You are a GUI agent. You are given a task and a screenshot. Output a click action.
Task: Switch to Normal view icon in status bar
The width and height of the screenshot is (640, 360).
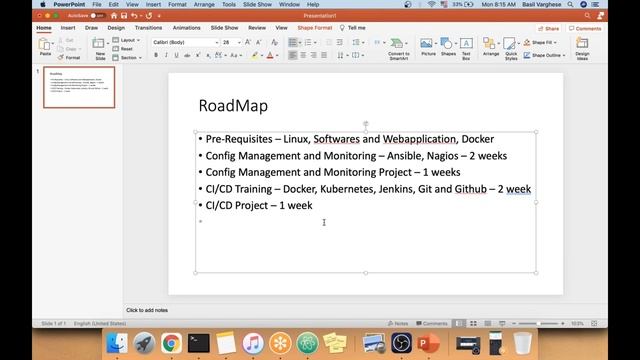[460, 323]
